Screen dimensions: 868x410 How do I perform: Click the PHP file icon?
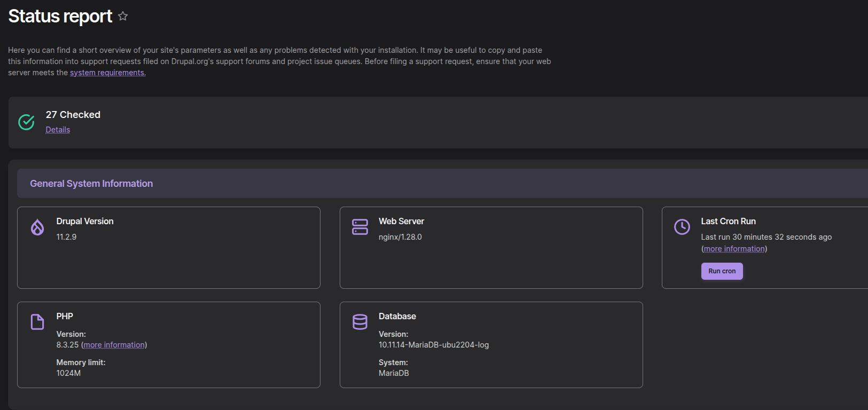click(x=37, y=322)
